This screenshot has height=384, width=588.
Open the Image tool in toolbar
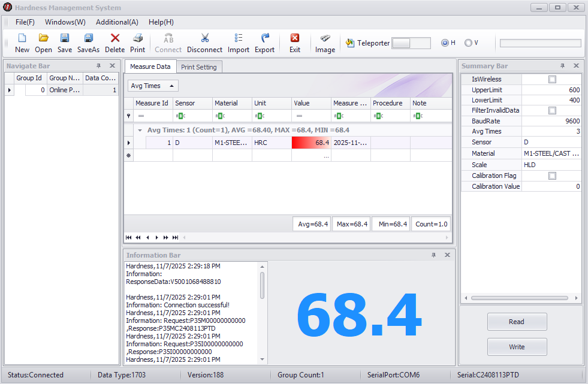(325, 38)
